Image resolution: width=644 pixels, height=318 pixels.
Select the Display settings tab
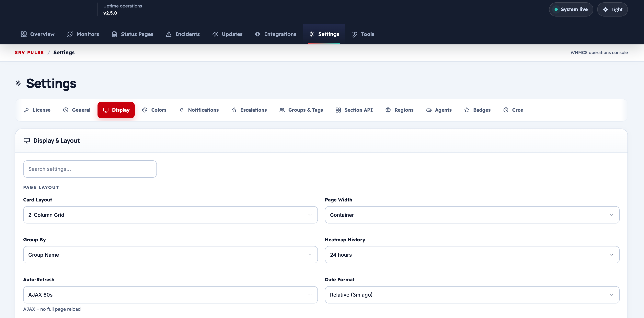click(x=116, y=110)
